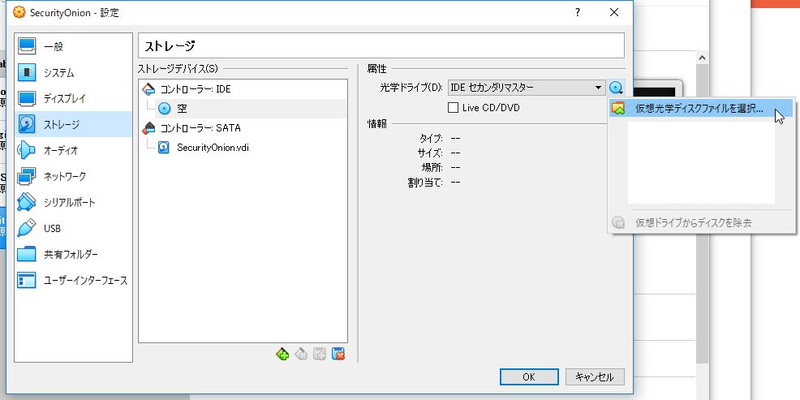Click the shared folder icon in sidebar
The height and width of the screenshot is (400, 800).
pyautogui.click(x=27, y=255)
